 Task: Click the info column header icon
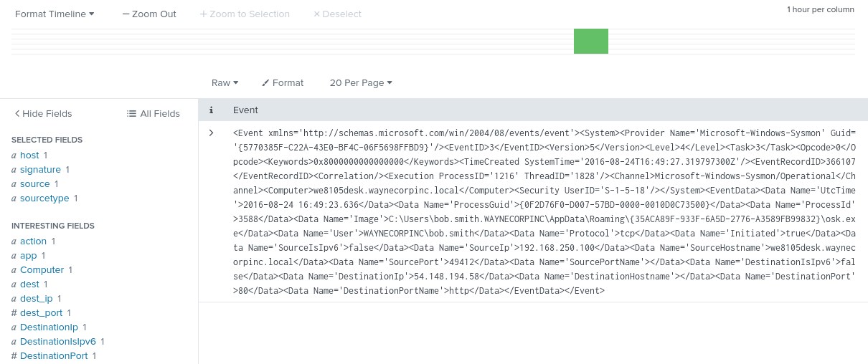tap(211, 110)
